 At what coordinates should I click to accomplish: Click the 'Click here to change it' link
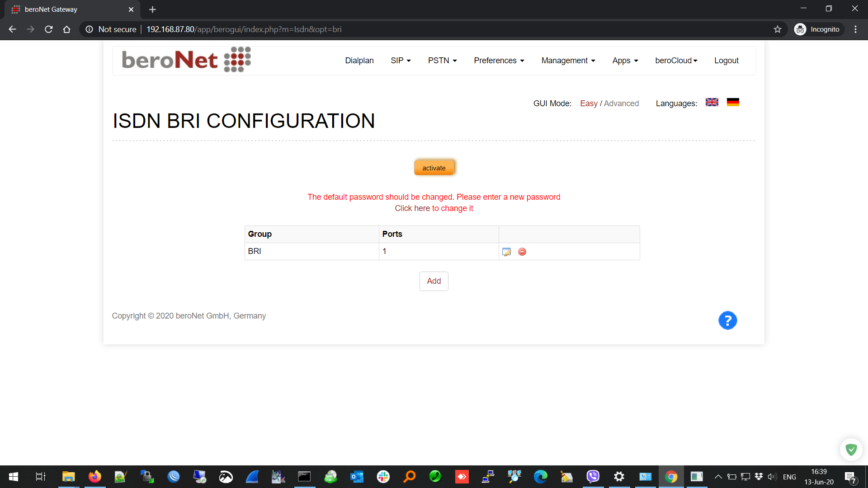coord(434,208)
